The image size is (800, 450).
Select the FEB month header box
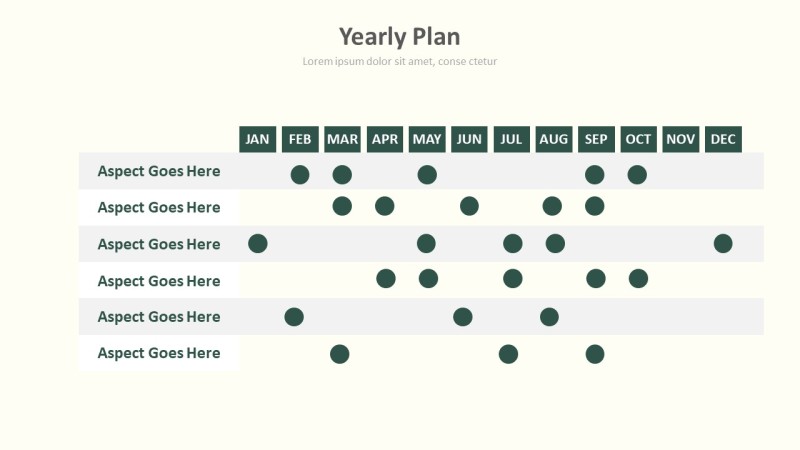pyautogui.click(x=300, y=139)
